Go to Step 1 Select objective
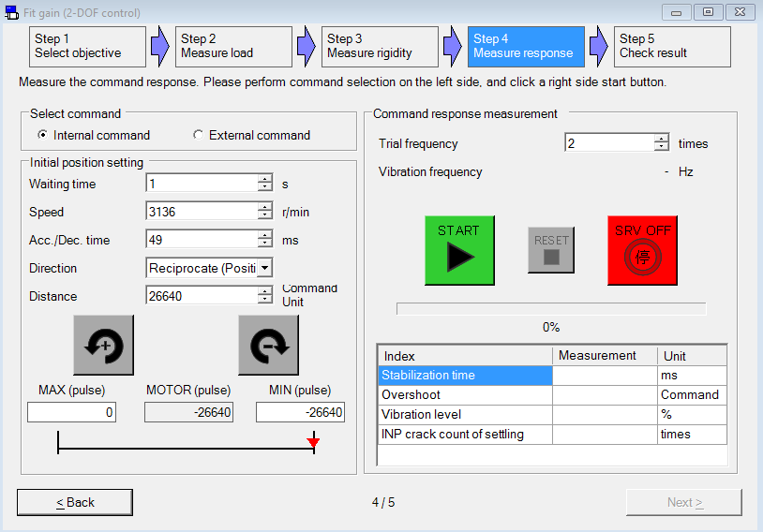This screenshot has height=532, width=763. coord(87,46)
